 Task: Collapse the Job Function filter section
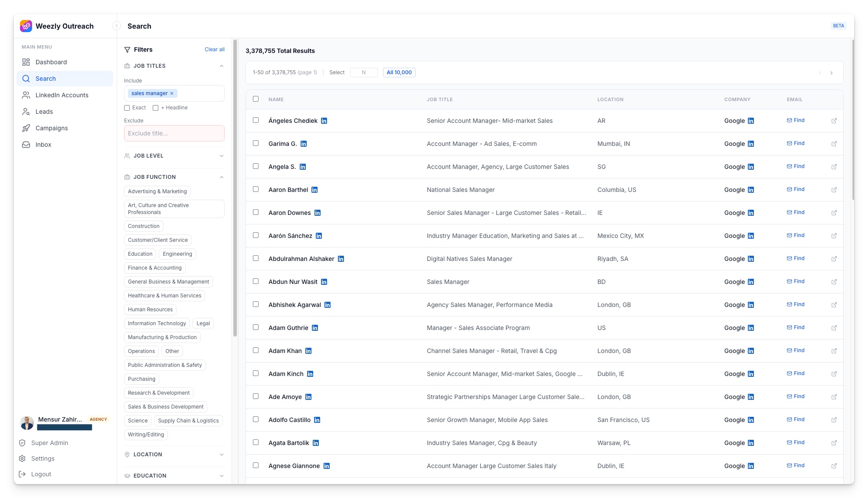pyautogui.click(x=222, y=177)
